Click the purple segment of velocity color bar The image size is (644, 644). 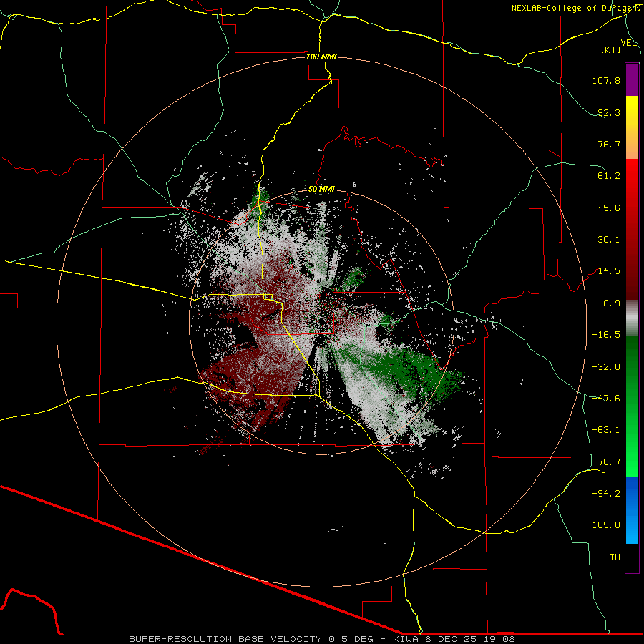point(632,79)
